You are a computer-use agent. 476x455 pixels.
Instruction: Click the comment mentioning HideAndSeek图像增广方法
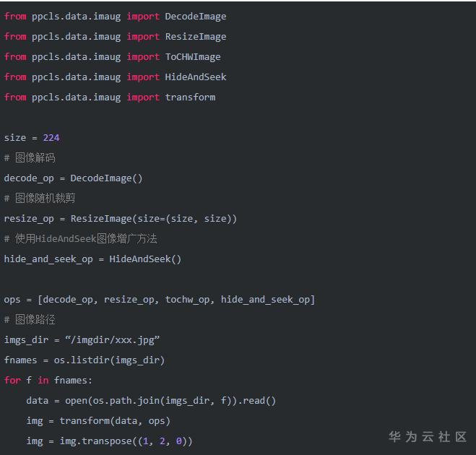(81, 239)
